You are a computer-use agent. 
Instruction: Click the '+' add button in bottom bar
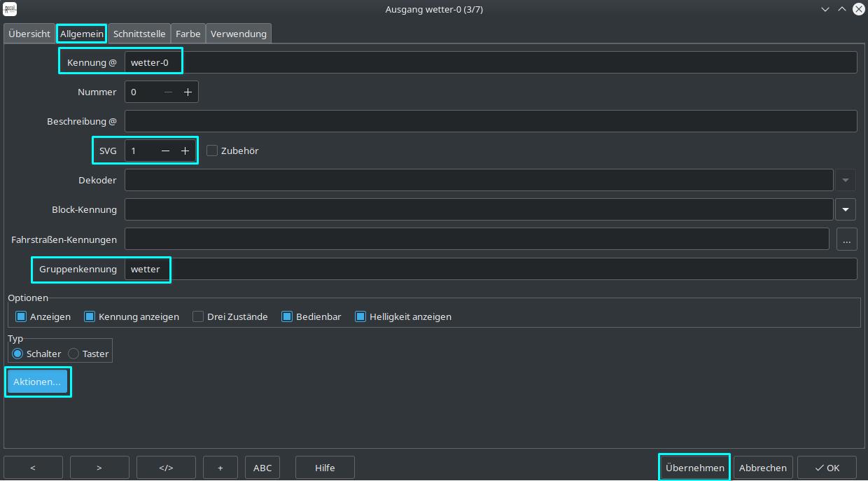220,468
